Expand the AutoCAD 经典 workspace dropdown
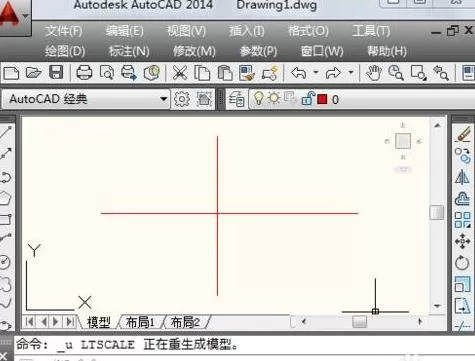This screenshot has width=475, height=361. click(x=163, y=99)
